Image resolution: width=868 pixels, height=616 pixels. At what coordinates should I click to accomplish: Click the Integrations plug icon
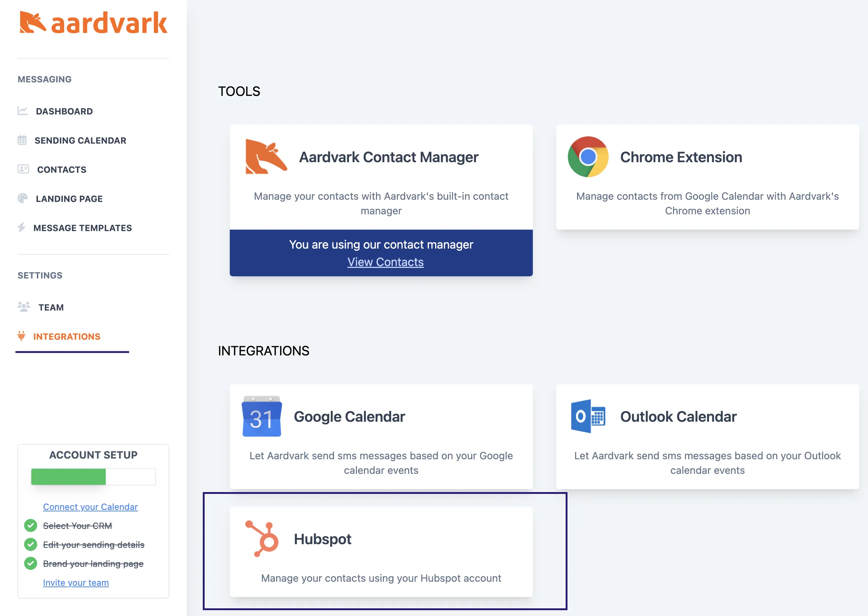21,336
